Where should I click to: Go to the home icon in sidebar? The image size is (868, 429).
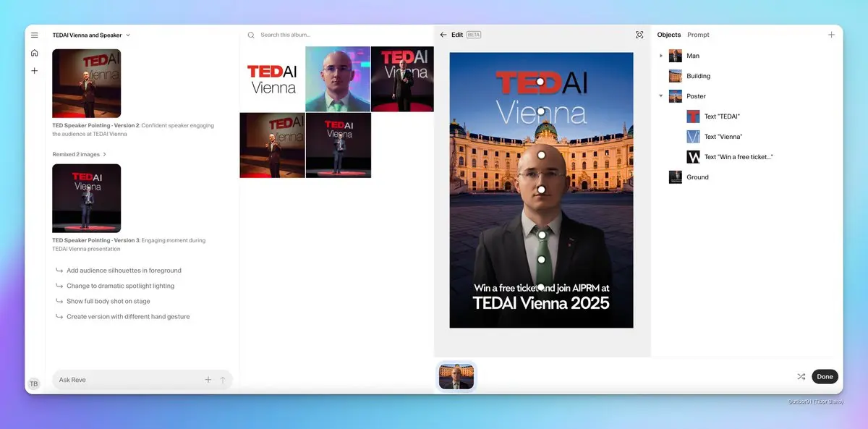click(34, 53)
